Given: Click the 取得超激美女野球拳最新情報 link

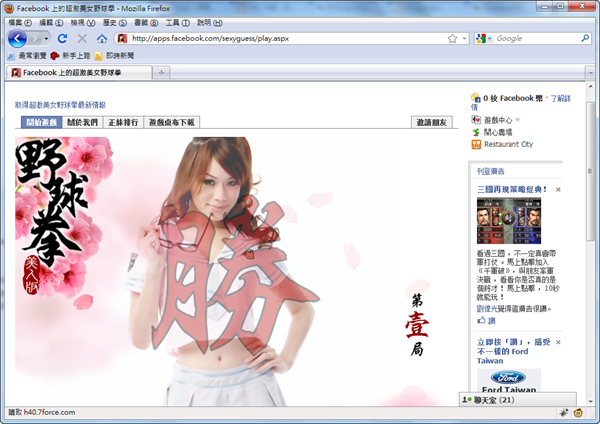Looking at the screenshot, I should click(60, 105).
